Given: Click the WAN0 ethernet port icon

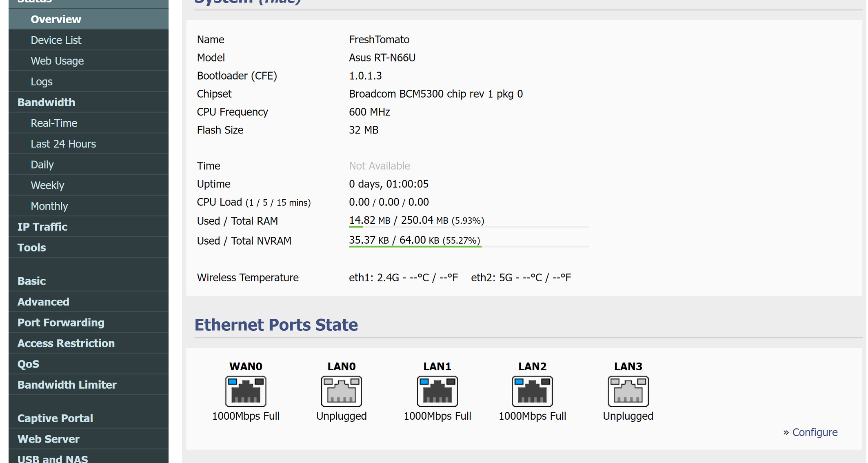Looking at the screenshot, I should (246, 391).
